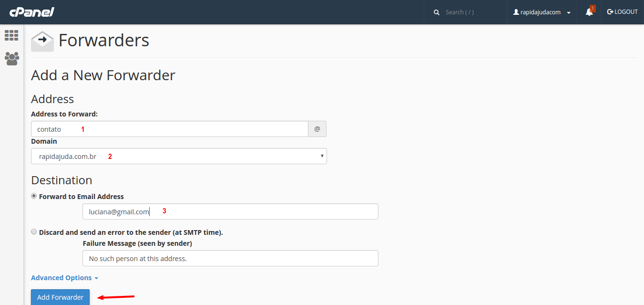
Task: Click the @ symbol addon
Action: pyautogui.click(x=317, y=129)
